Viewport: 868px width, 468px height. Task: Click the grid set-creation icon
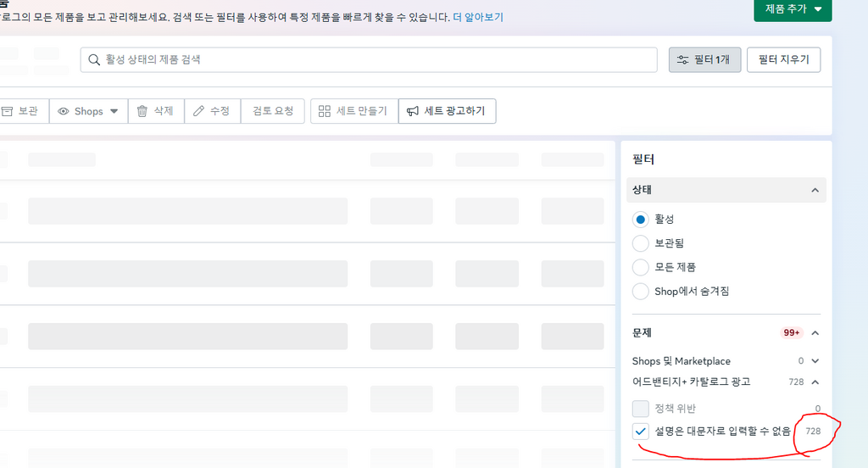click(x=325, y=111)
